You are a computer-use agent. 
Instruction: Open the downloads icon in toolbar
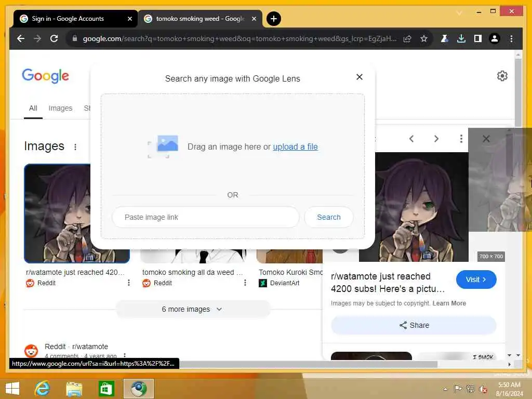[461, 38]
